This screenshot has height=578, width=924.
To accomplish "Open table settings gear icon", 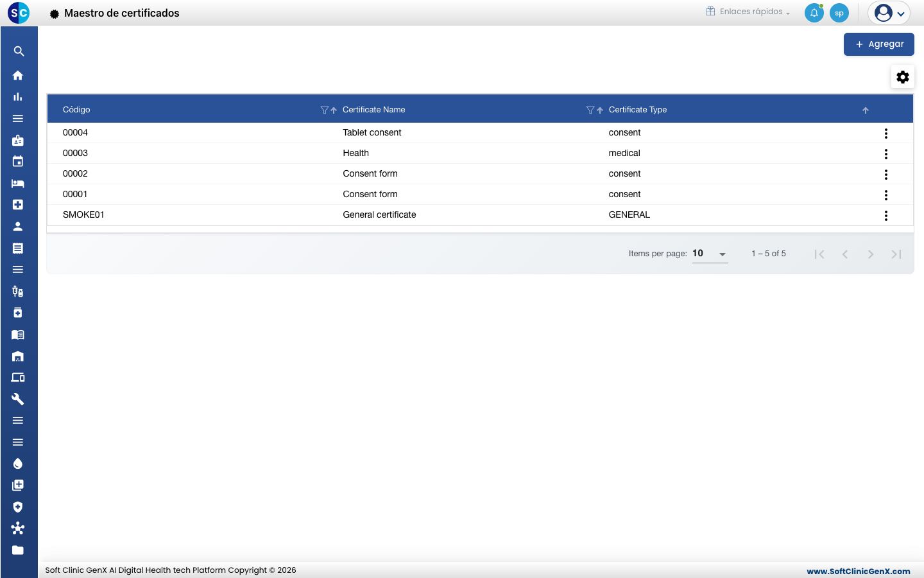I will click(x=903, y=77).
